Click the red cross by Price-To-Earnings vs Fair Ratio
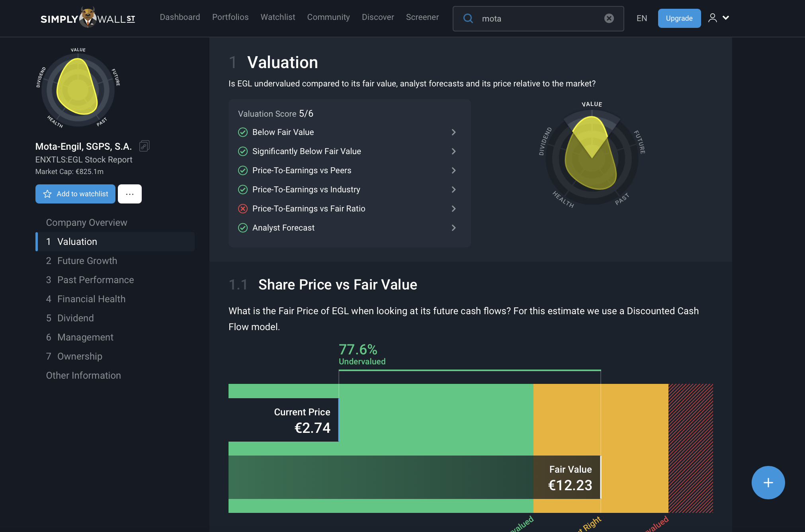The image size is (805, 532). [x=243, y=209]
